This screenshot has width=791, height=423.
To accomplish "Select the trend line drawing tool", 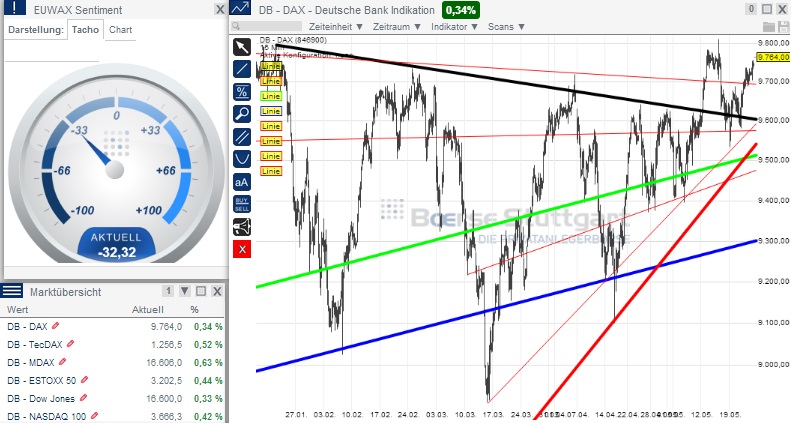I will [242, 70].
